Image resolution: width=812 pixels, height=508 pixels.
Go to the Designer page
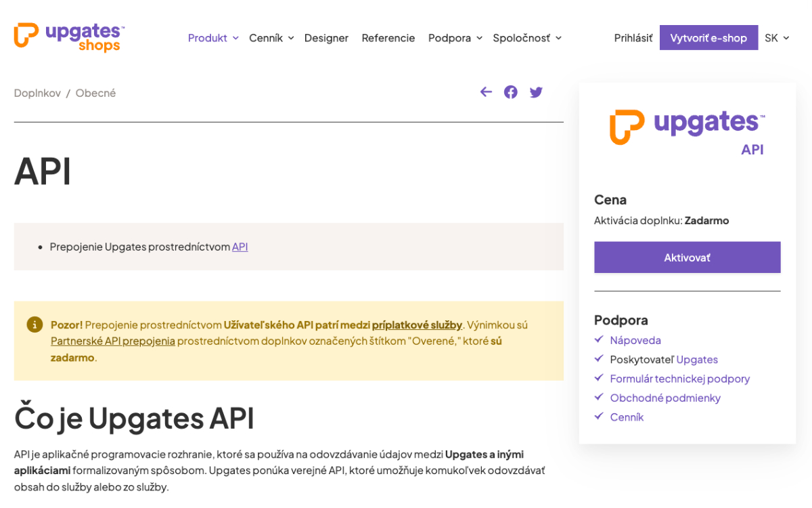tap(326, 38)
